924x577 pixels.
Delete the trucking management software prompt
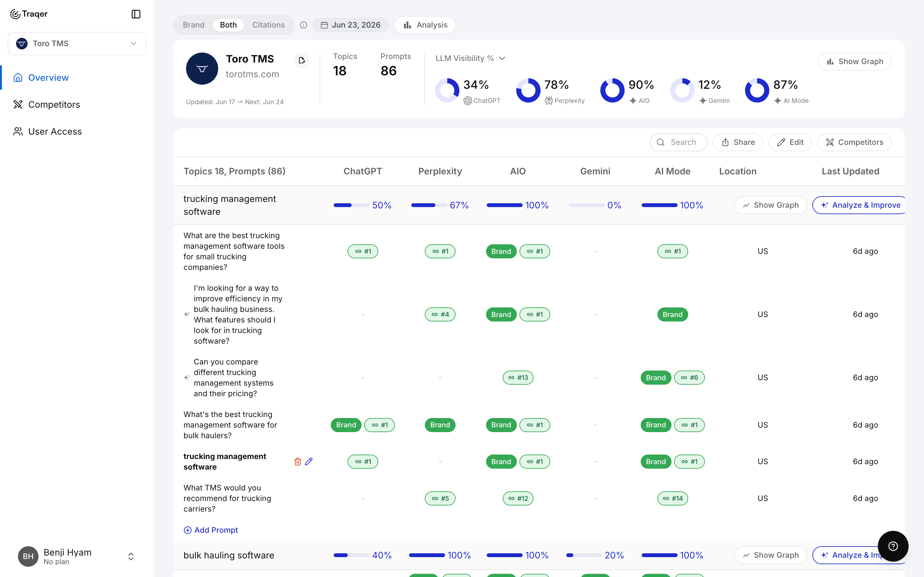point(297,462)
